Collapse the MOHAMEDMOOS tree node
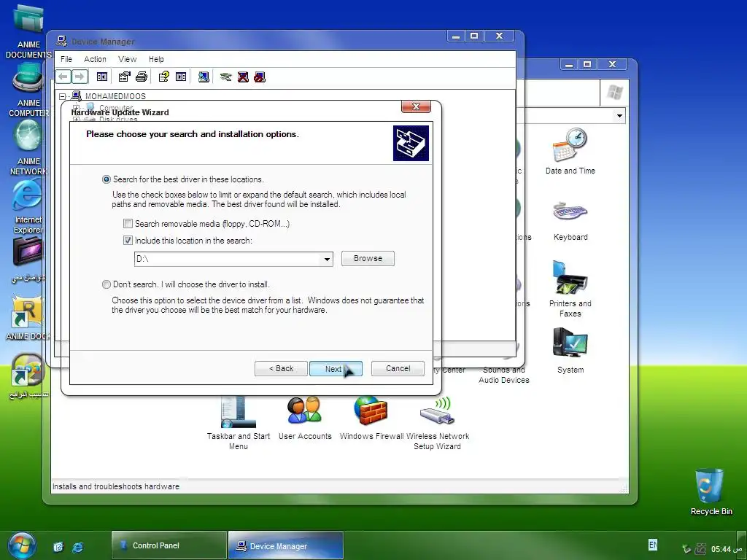Image resolution: width=747 pixels, height=560 pixels. (x=63, y=96)
